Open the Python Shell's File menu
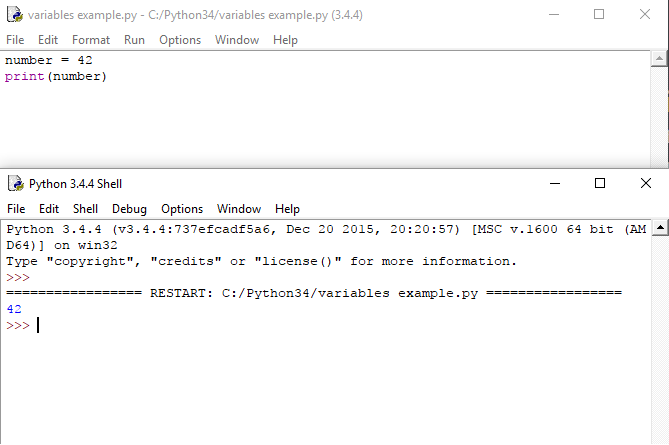The image size is (669, 445). click(x=16, y=209)
